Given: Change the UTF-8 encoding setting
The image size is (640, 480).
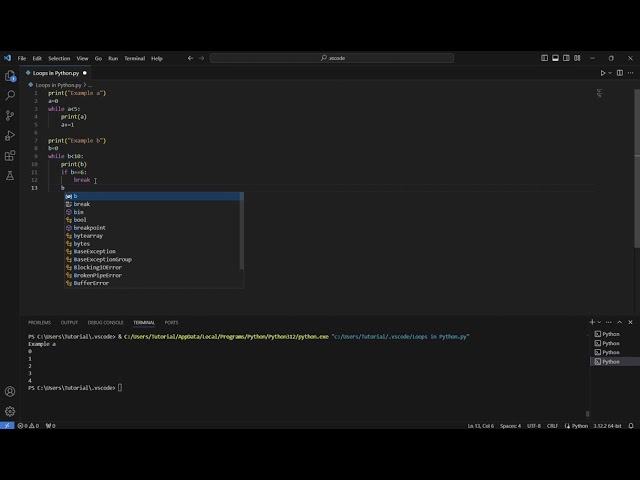Looking at the screenshot, I should point(534,426).
